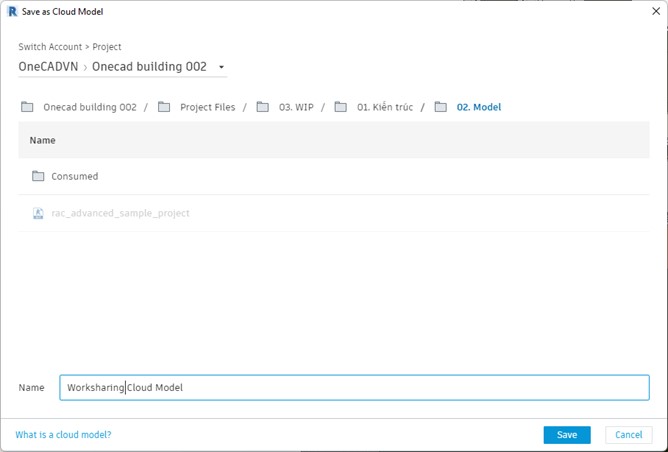Viewport: 668px width, 452px height.
Task: Open the Consumed folder row
Action: pos(334,176)
